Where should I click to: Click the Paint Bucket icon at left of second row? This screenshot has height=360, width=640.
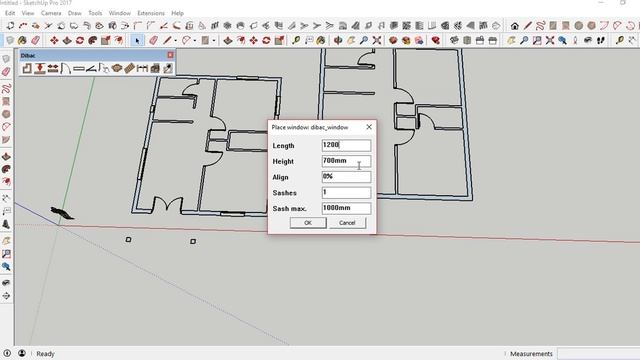(x=22, y=40)
